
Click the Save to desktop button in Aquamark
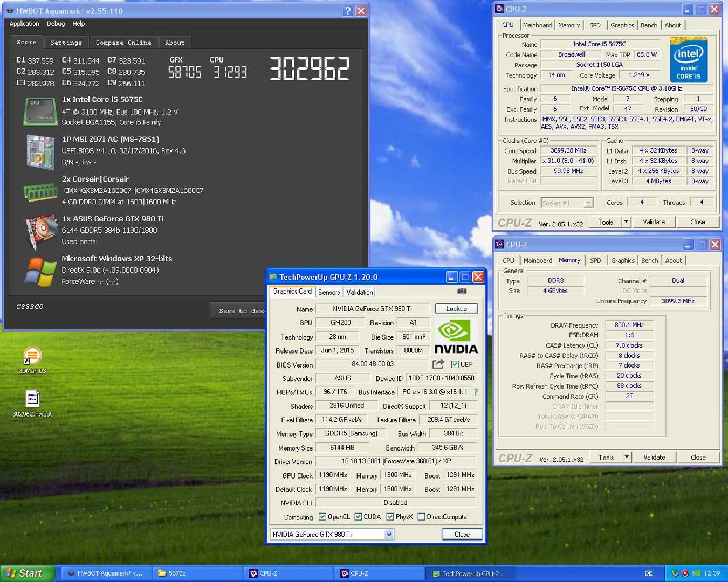pos(237,310)
